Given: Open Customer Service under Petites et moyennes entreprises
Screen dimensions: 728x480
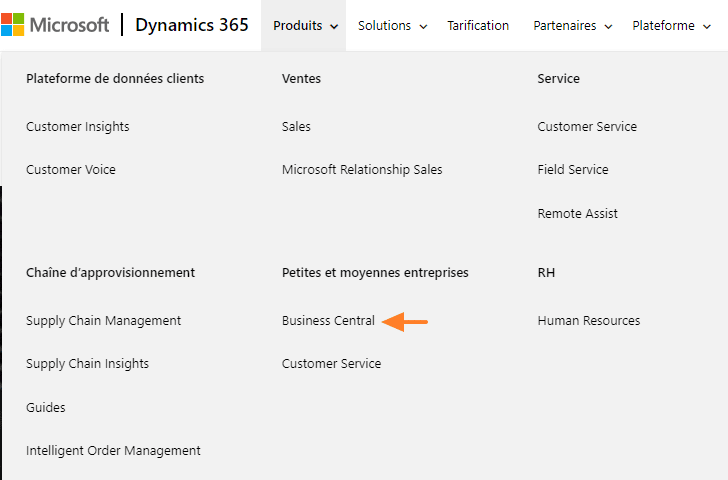Looking at the screenshot, I should tap(331, 364).
